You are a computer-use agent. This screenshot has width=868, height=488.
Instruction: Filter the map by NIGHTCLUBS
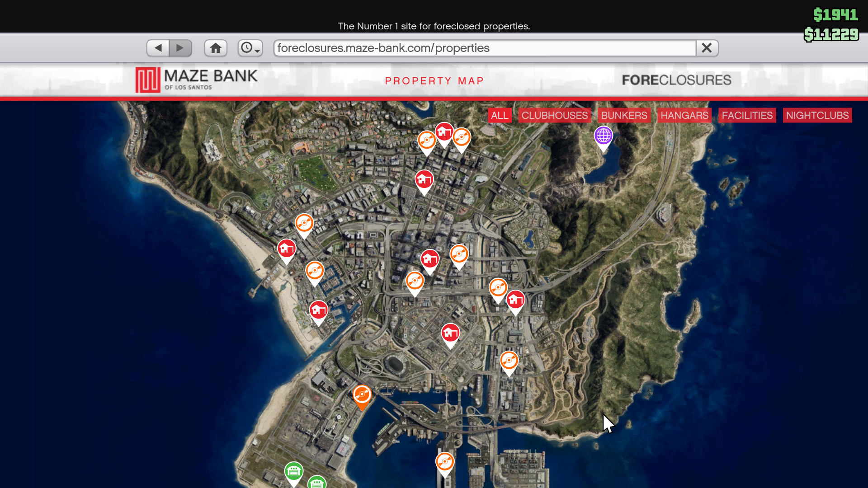click(x=817, y=115)
